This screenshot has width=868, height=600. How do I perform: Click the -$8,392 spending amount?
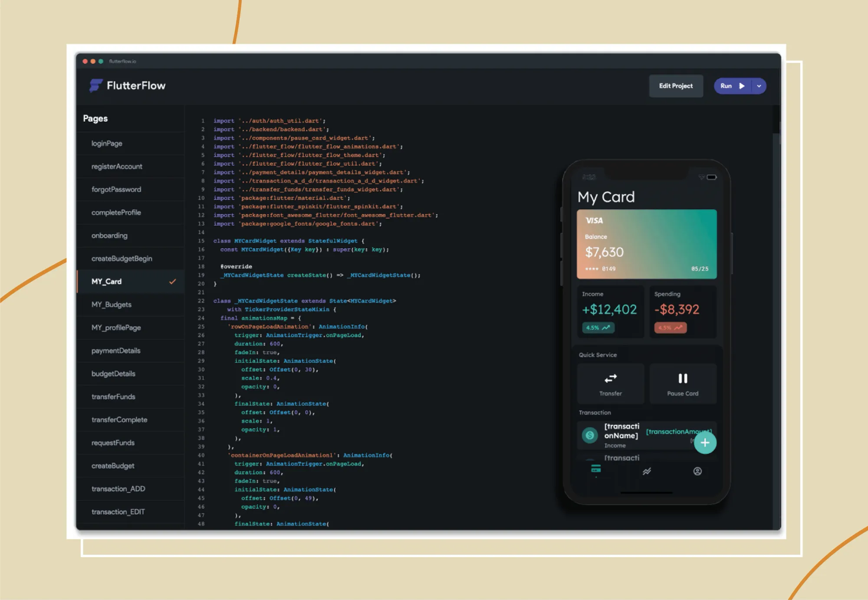[x=677, y=309]
